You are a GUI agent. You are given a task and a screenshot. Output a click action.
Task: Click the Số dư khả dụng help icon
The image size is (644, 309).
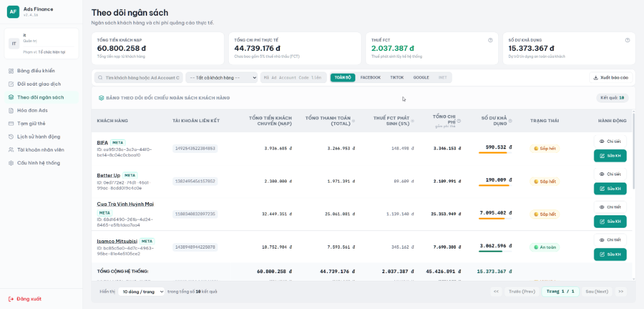[x=627, y=40]
